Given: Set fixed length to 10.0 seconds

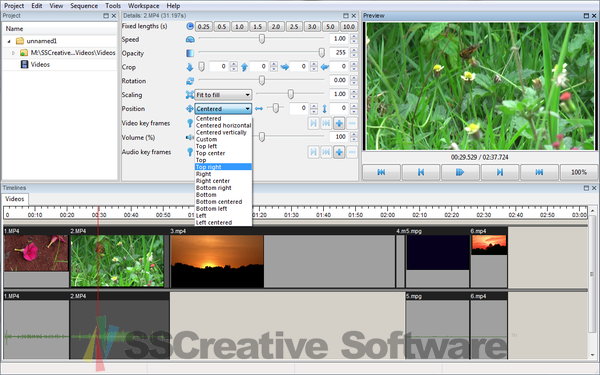Looking at the screenshot, I should tap(349, 26).
